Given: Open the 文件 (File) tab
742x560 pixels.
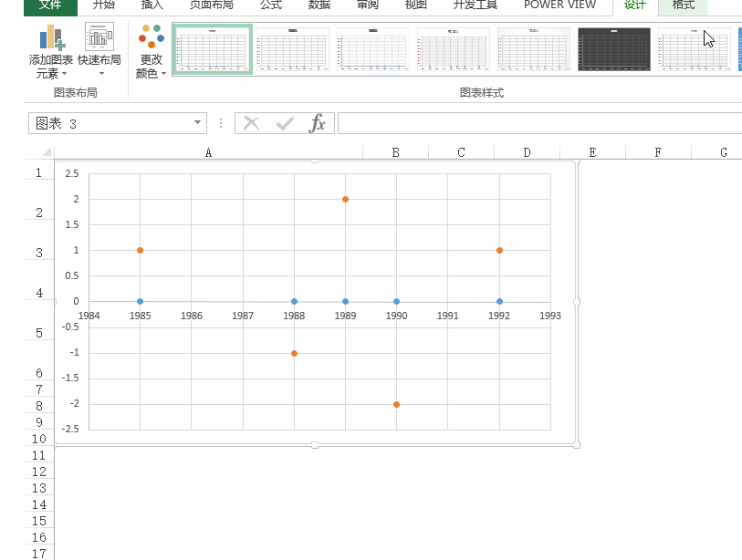Looking at the screenshot, I should coord(51,5).
